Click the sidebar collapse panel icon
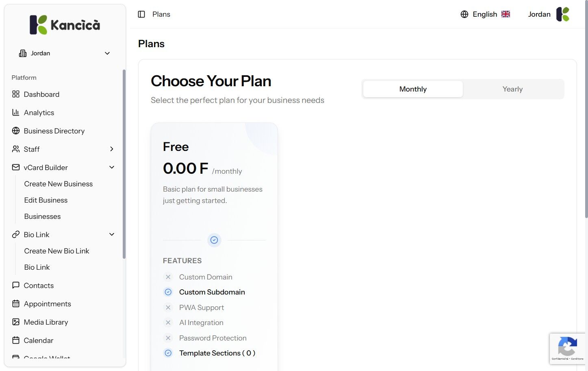This screenshot has height=371, width=588. click(141, 14)
